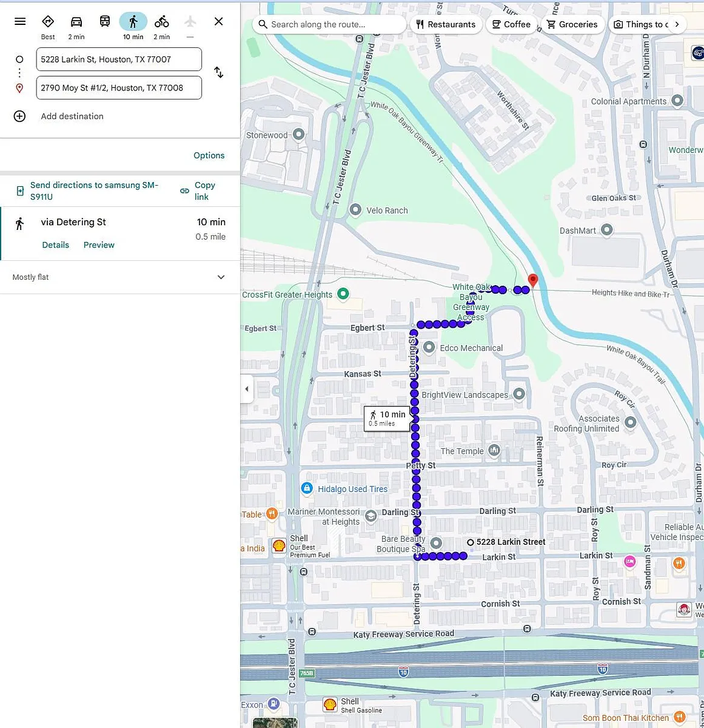
Task: Reverse starting point and destination
Action: (219, 73)
